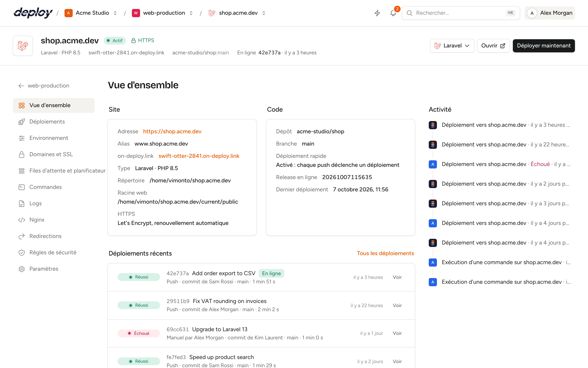Click the Ouvrir button
The width and height of the screenshot is (588, 368).
pyautogui.click(x=493, y=46)
